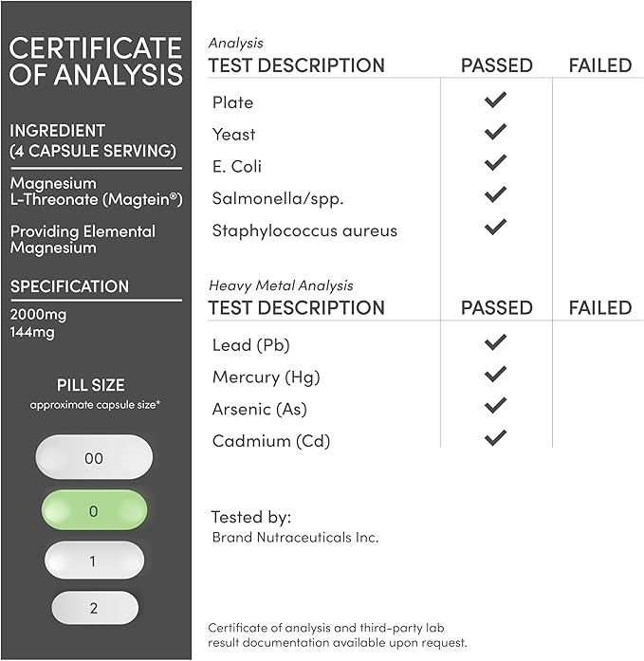
Task: Click the Providing Elemental Magnesium label
Action: pos(83,239)
